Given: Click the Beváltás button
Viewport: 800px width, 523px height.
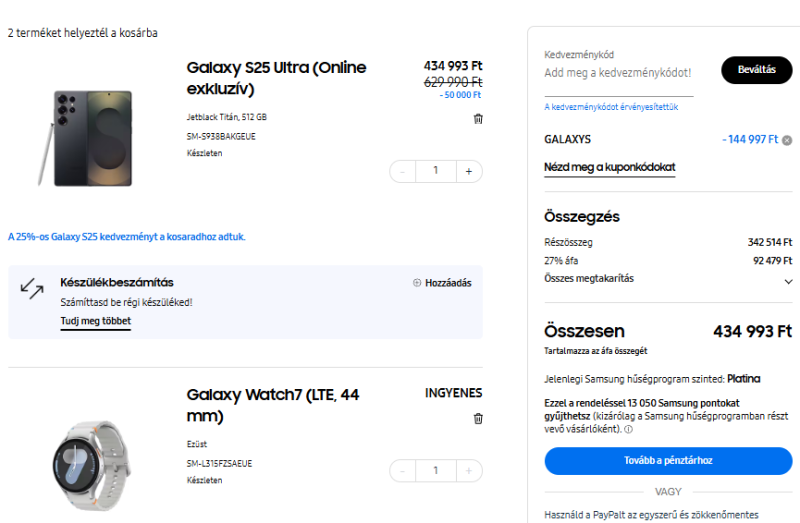Looking at the screenshot, I should click(x=757, y=70).
